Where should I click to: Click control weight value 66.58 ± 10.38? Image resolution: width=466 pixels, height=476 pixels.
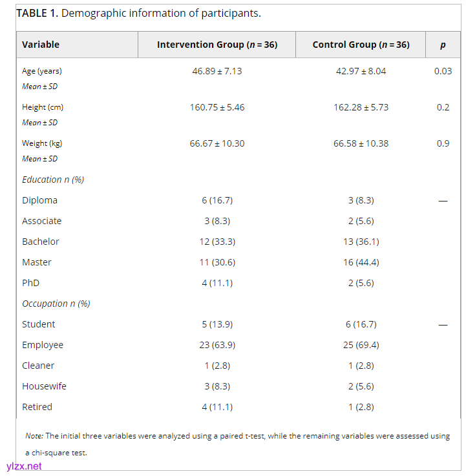[361, 143]
